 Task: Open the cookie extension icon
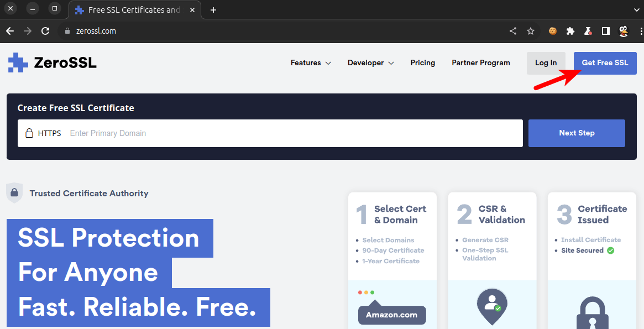coord(552,31)
